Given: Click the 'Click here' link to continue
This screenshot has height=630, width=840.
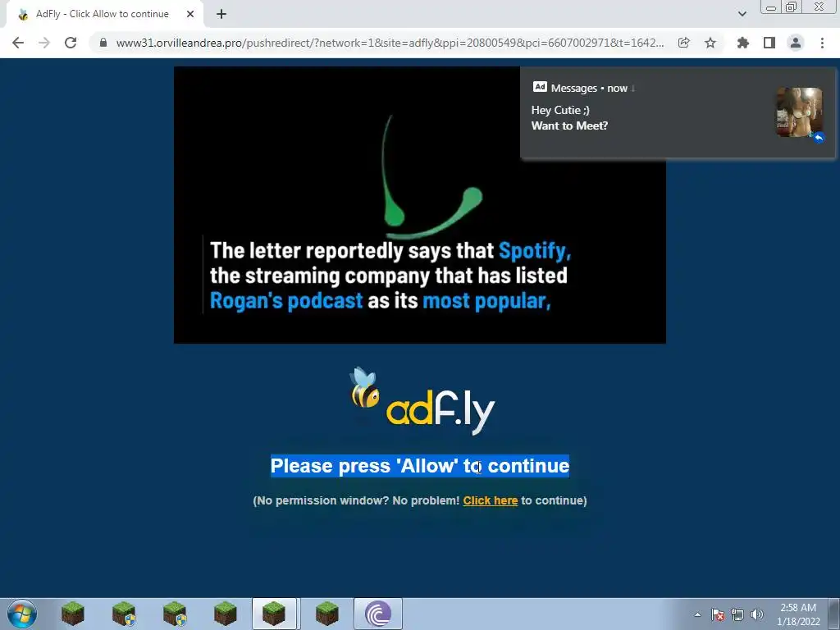Looking at the screenshot, I should [491, 500].
